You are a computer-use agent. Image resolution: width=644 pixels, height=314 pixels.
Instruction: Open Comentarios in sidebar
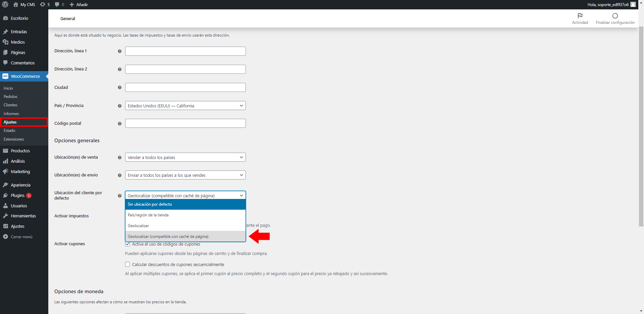coord(24,63)
